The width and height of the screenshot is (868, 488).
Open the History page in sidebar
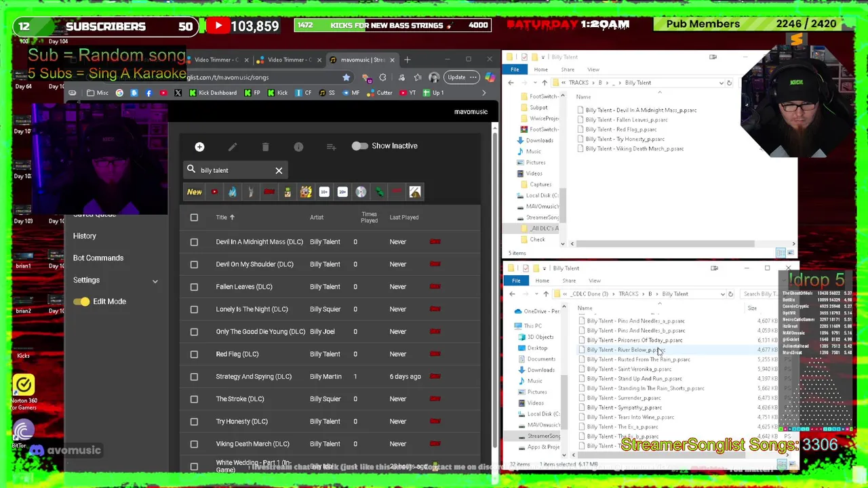85,236
